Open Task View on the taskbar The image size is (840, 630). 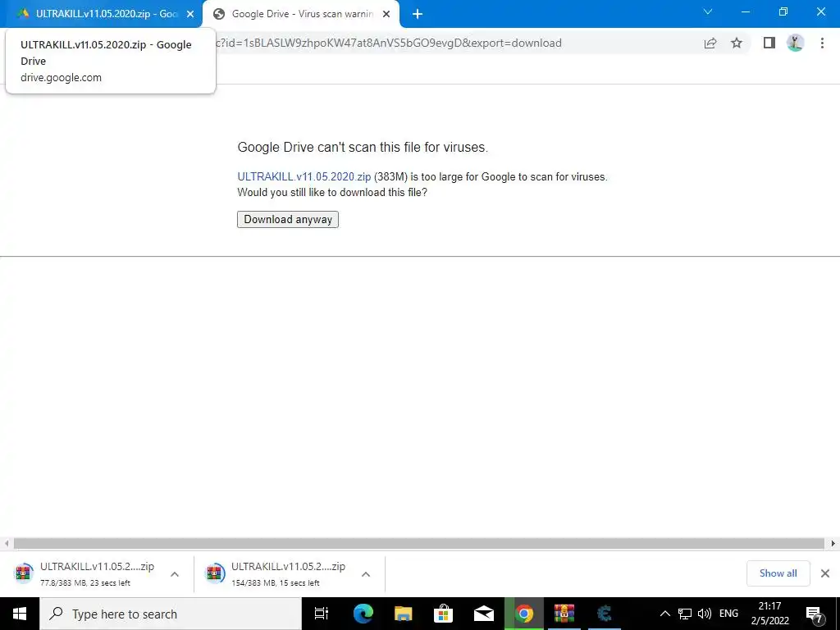click(322, 614)
